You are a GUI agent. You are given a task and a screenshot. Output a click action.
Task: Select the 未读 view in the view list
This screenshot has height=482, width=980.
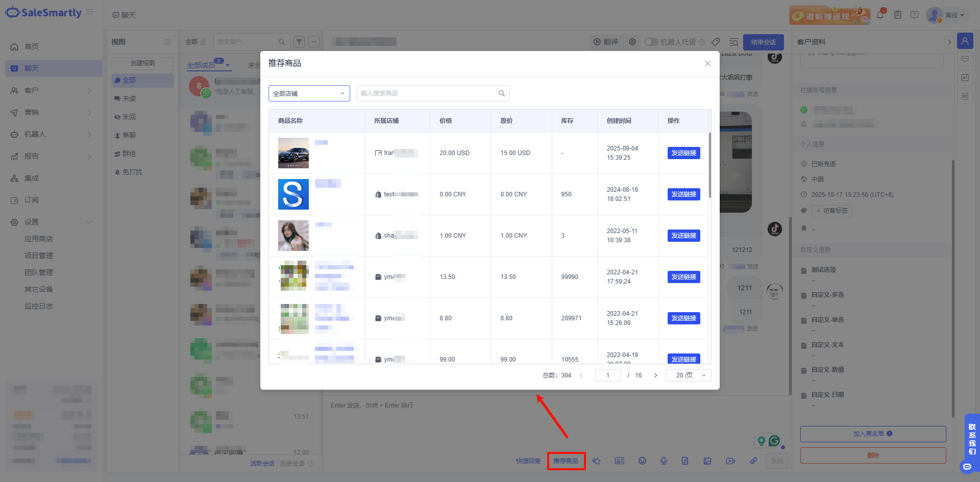(129, 98)
